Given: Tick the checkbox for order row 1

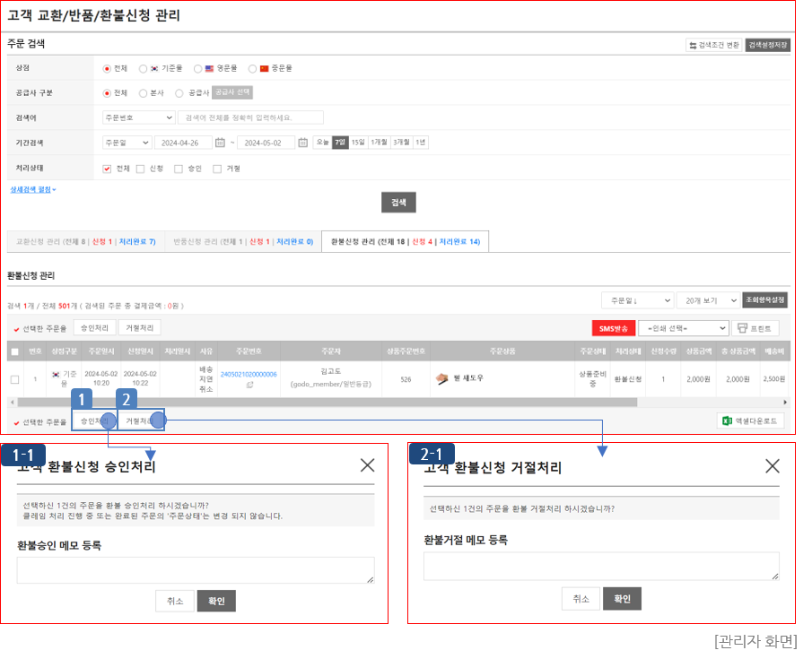Looking at the screenshot, I should (x=14, y=379).
